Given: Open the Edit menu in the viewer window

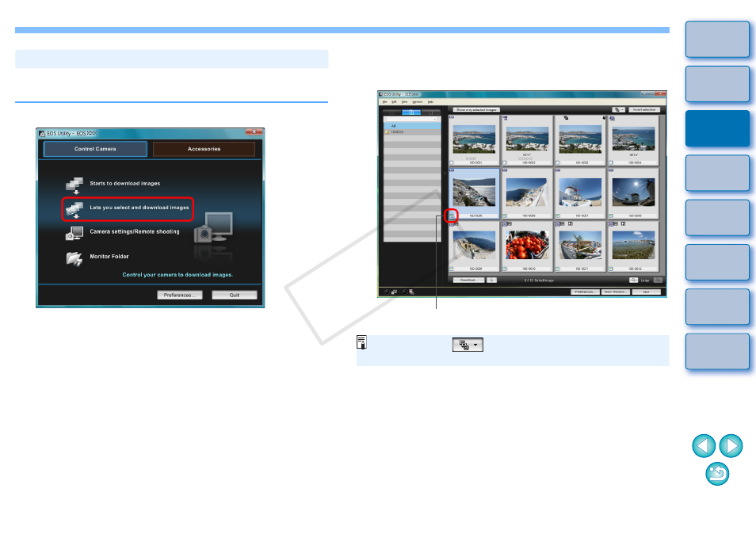Looking at the screenshot, I should (394, 102).
